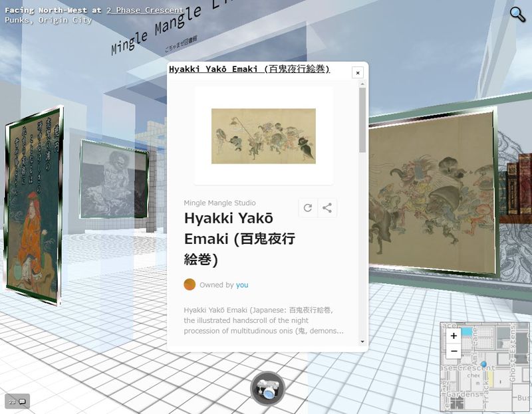Click the Mingle Mangle Studio collection name

tap(219, 203)
